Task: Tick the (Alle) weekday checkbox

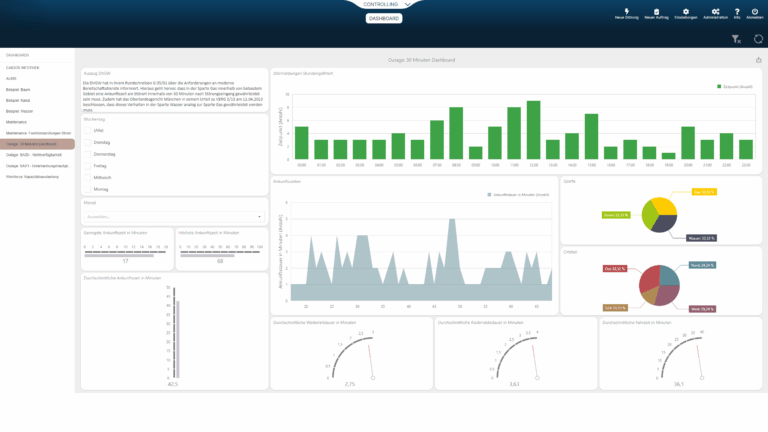Action: click(x=88, y=130)
